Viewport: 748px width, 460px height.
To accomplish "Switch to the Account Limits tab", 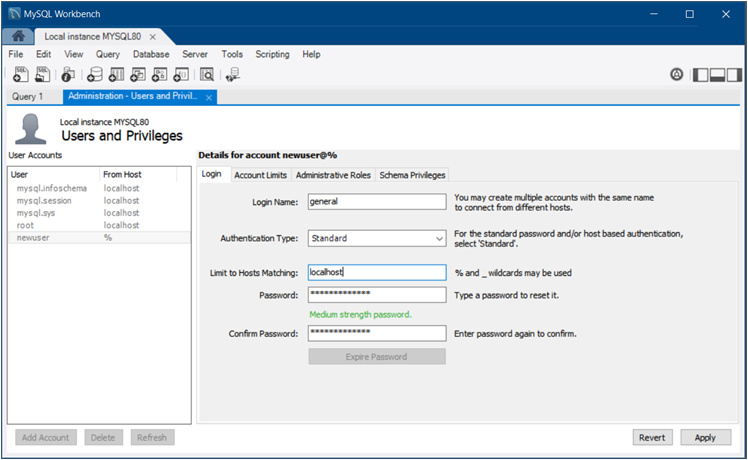I will (x=259, y=175).
